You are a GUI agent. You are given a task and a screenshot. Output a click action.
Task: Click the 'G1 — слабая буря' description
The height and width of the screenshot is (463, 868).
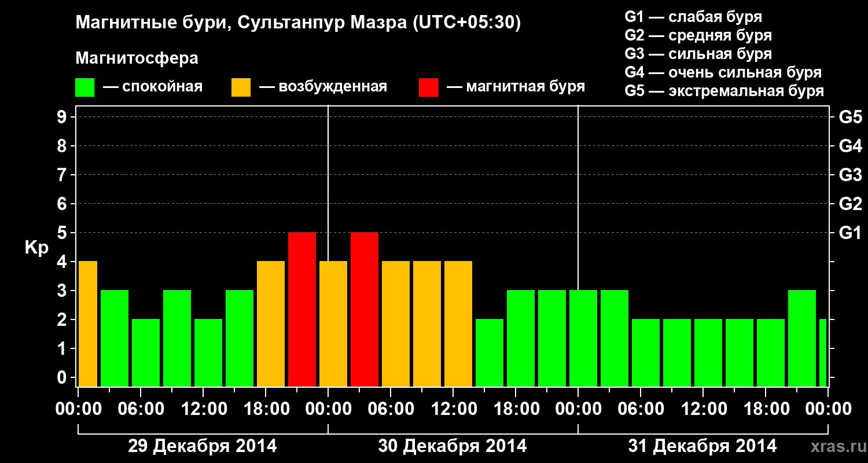693,16
